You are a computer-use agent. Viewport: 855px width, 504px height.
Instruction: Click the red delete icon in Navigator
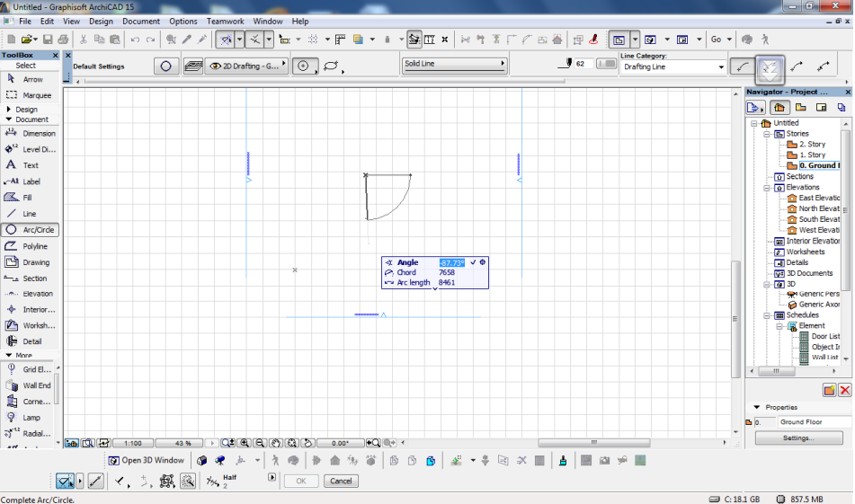click(844, 390)
